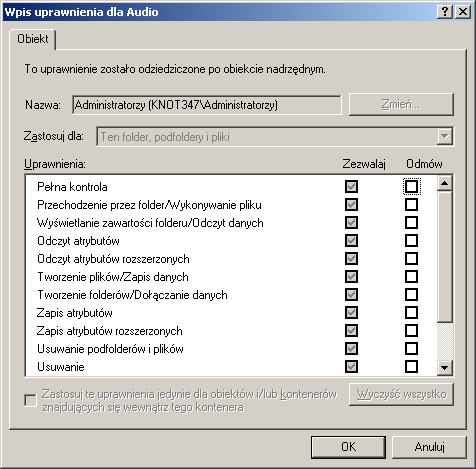Click the permissions list scrollbar thumb
Screen dimensions: 476x469
[x=444, y=257]
